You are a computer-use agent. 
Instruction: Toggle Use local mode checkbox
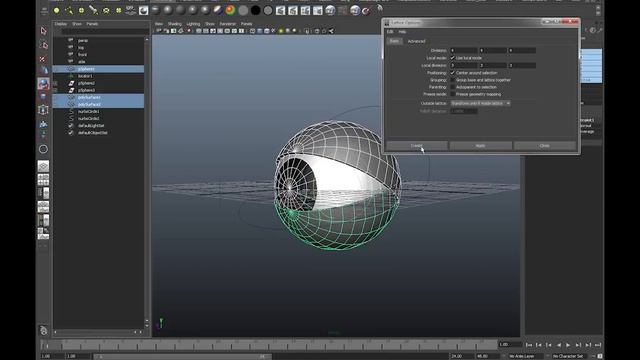point(452,58)
